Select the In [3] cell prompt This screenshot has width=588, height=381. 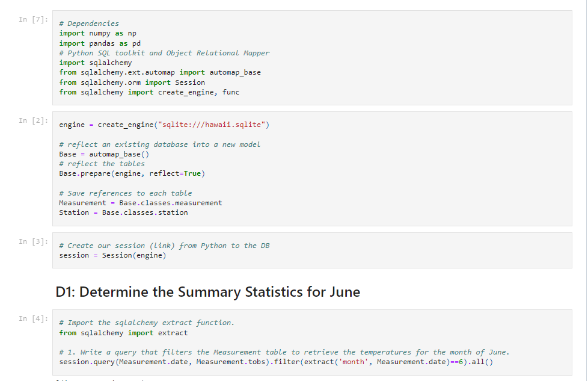coord(32,242)
